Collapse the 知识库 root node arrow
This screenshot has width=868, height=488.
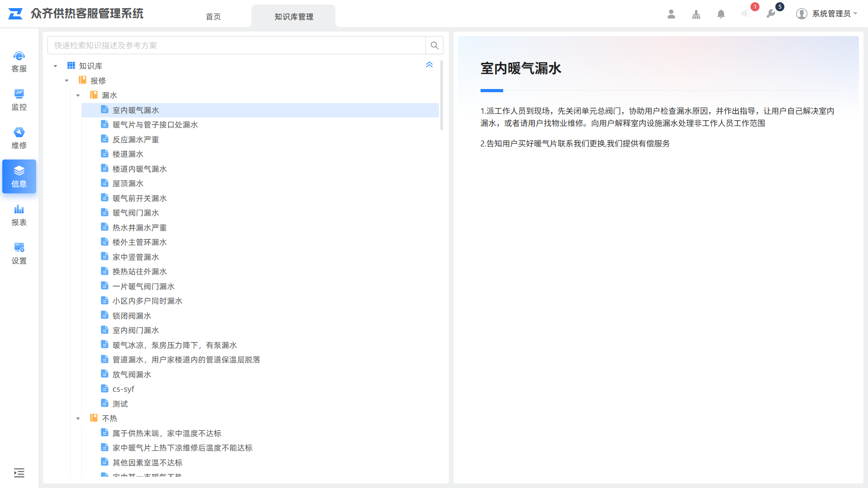56,66
